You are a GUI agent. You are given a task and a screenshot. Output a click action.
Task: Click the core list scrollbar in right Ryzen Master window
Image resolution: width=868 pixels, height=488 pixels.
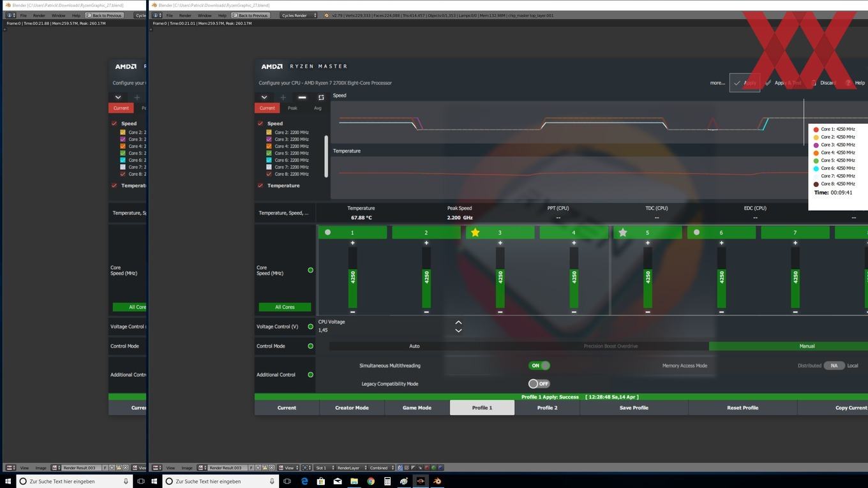[326, 156]
